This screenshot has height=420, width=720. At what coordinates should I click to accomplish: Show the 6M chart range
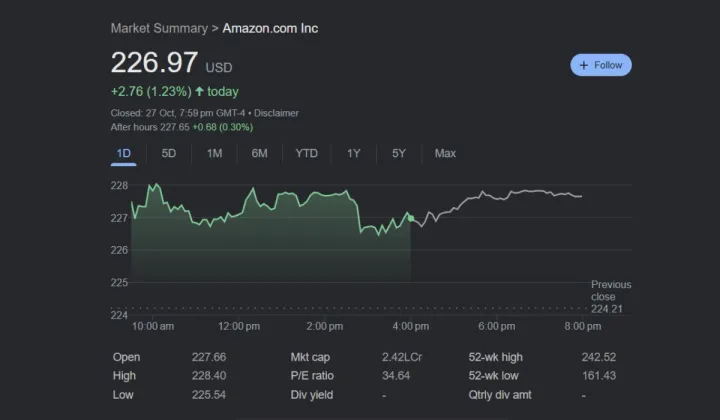click(x=259, y=153)
